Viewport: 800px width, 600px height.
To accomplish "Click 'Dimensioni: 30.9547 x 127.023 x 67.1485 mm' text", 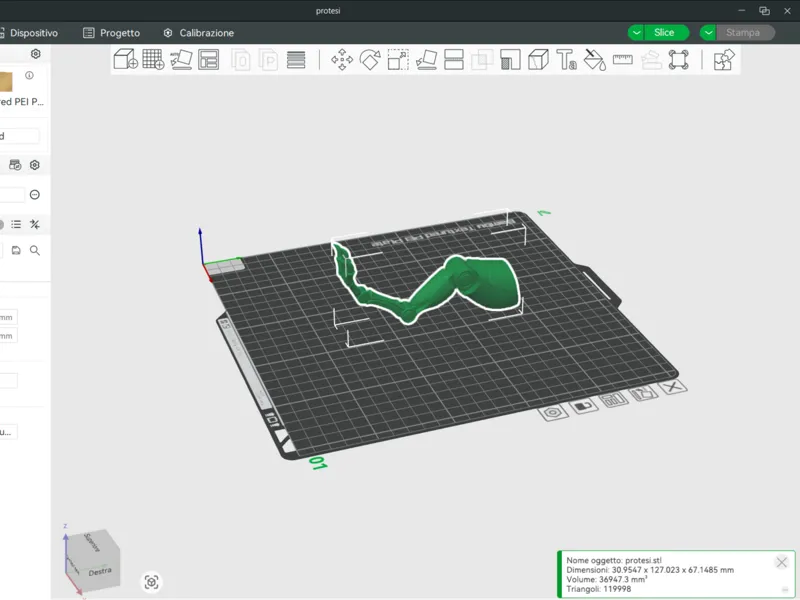I will 649,570.
